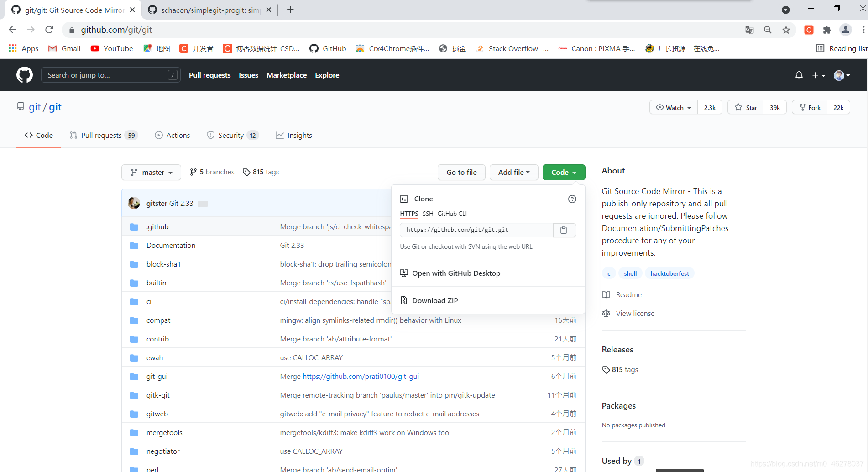The image size is (868, 472).
Task: Click the zoom magnifier icon in address bar
Action: (x=768, y=30)
